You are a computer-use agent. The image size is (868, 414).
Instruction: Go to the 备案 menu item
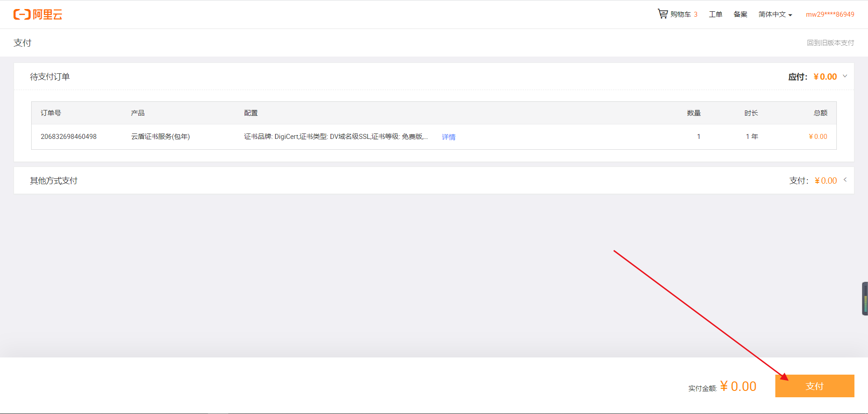(740, 14)
